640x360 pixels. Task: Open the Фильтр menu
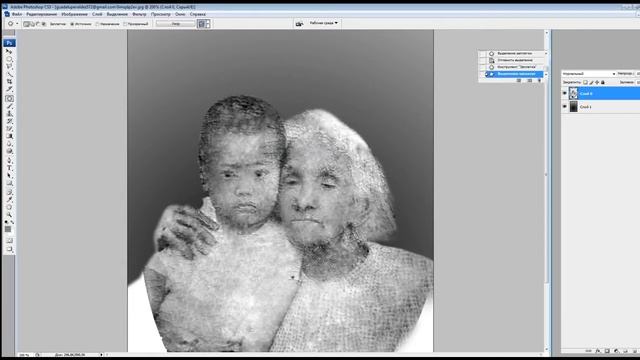pyautogui.click(x=139, y=14)
